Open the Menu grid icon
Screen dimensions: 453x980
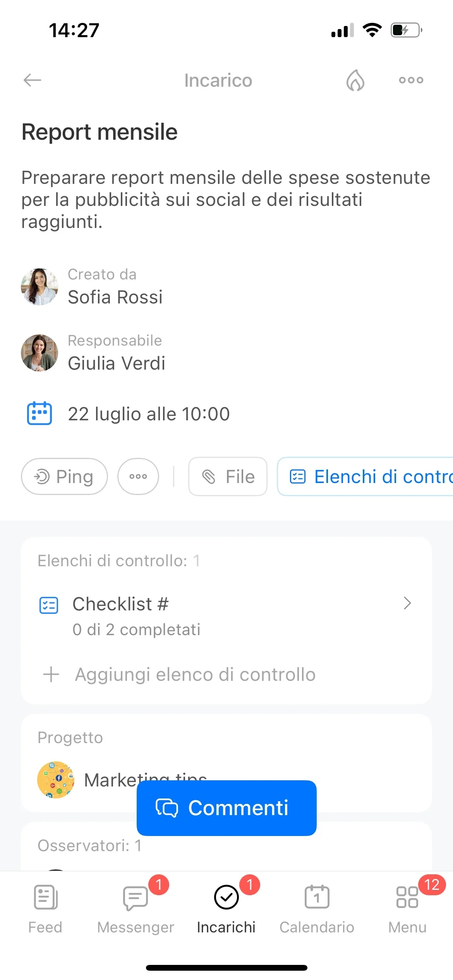point(407,897)
